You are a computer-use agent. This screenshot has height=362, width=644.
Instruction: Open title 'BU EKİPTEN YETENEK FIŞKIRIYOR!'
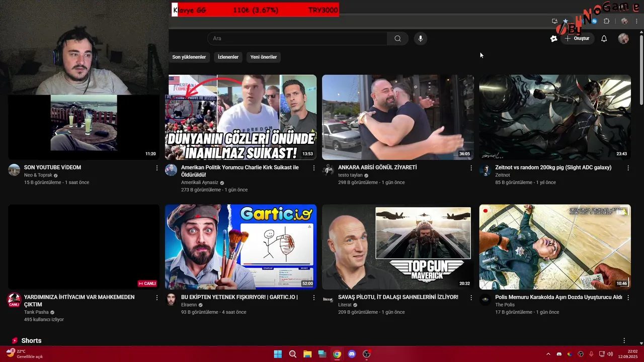point(239,297)
